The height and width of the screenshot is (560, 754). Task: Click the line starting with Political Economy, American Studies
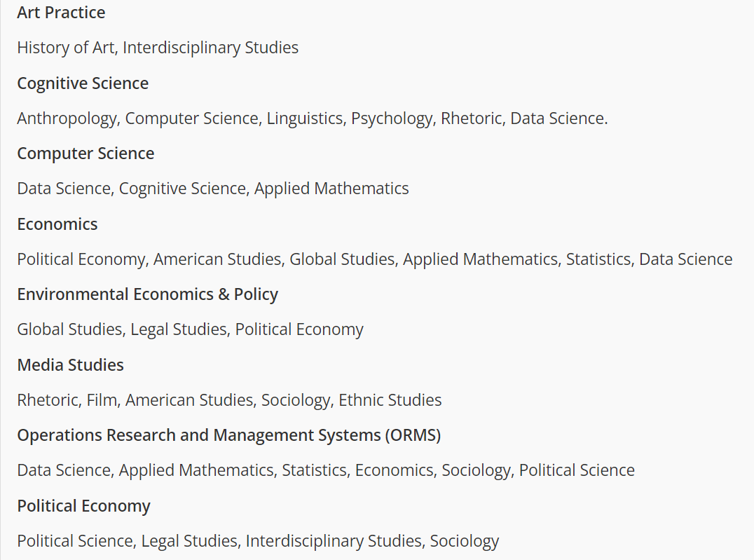pos(375,259)
